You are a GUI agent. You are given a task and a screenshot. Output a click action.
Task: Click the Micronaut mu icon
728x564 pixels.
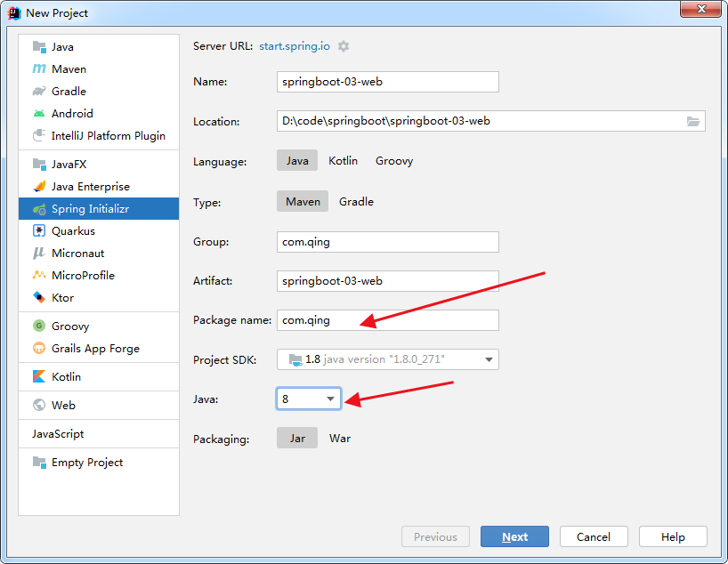coord(39,254)
